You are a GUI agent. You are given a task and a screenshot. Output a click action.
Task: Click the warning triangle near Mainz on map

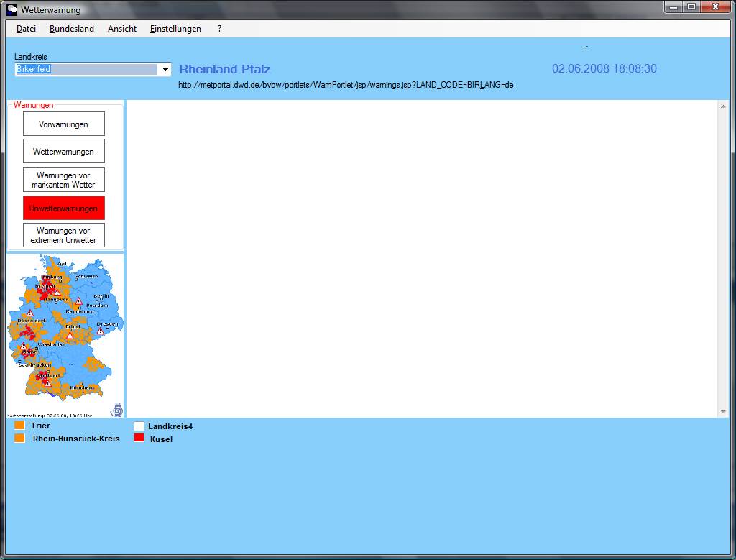[x=24, y=346]
